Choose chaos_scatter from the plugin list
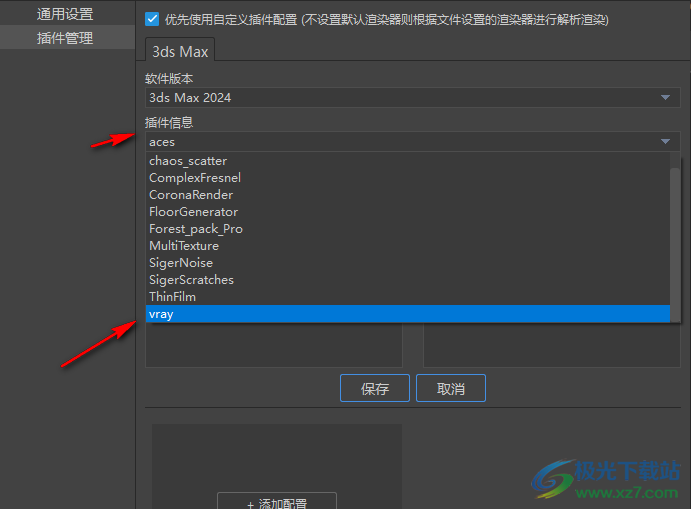Image resolution: width=691 pixels, height=509 pixels. pyautogui.click(x=408, y=161)
